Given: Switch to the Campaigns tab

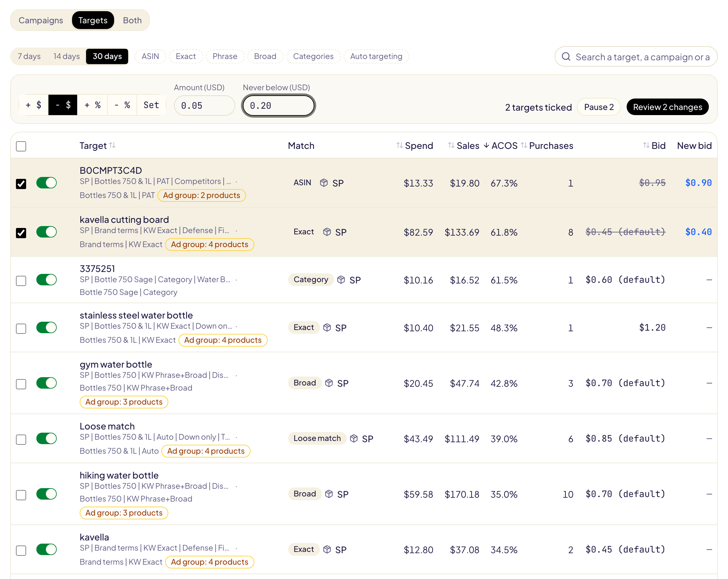Looking at the screenshot, I should click(40, 20).
